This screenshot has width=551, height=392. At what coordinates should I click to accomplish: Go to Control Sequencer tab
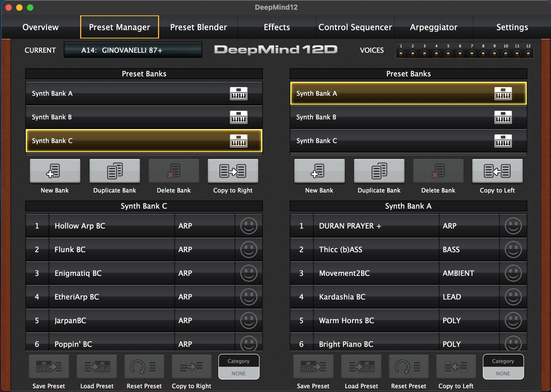tap(355, 27)
